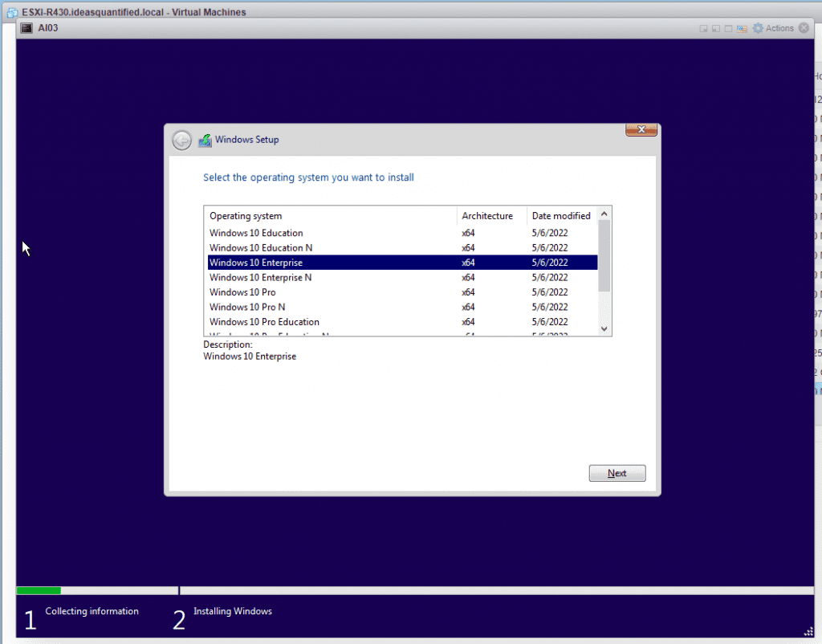Click the console's first small window-size icon
This screenshot has height=644, width=822.
[703, 29]
